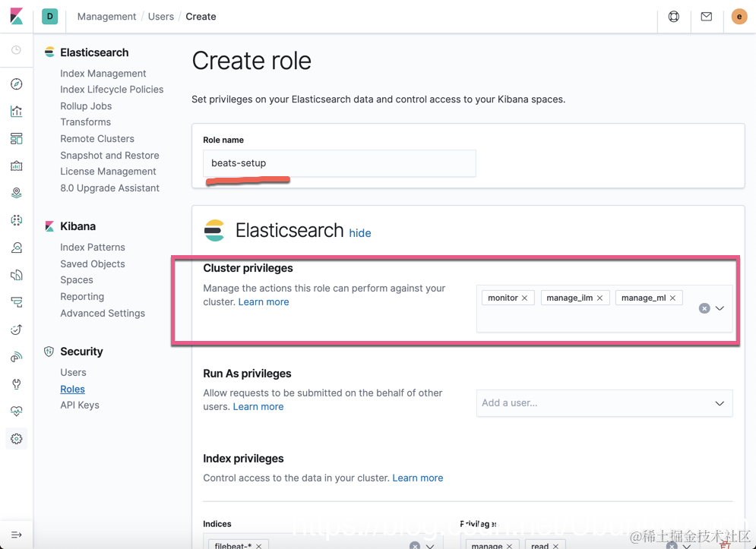Remove the manage_ml cluster privilege
The width and height of the screenshot is (756, 549).
(x=672, y=298)
